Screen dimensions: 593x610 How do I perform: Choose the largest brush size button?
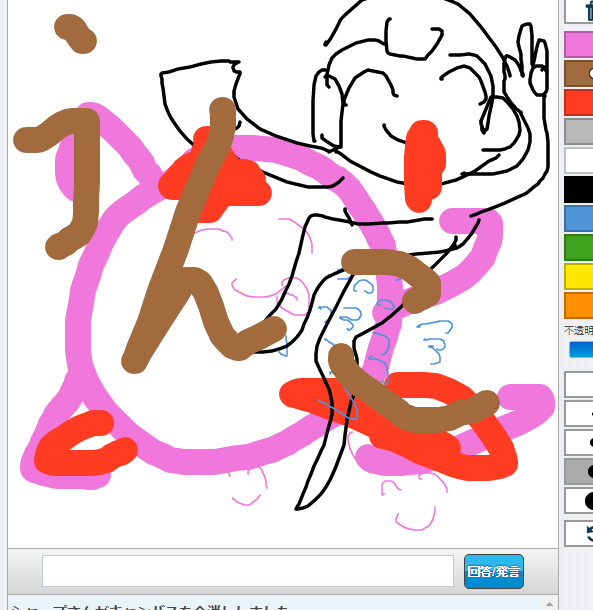pyautogui.click(x=579, y=501)
